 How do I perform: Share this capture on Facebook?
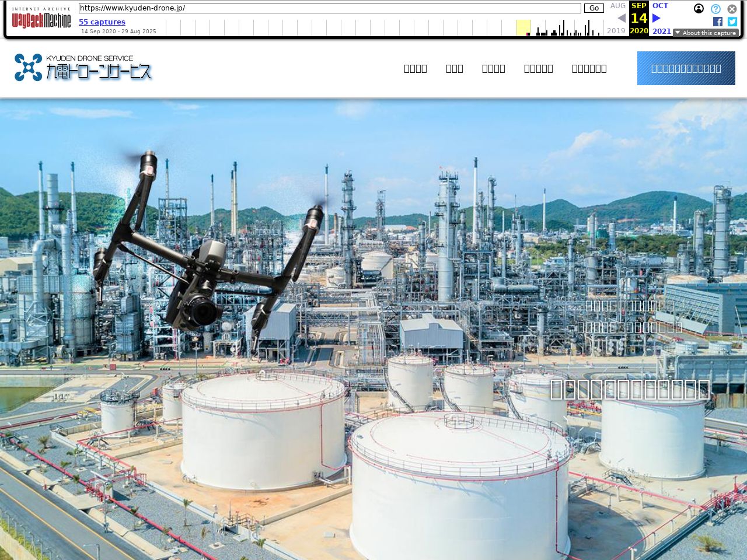coord(717,22)
